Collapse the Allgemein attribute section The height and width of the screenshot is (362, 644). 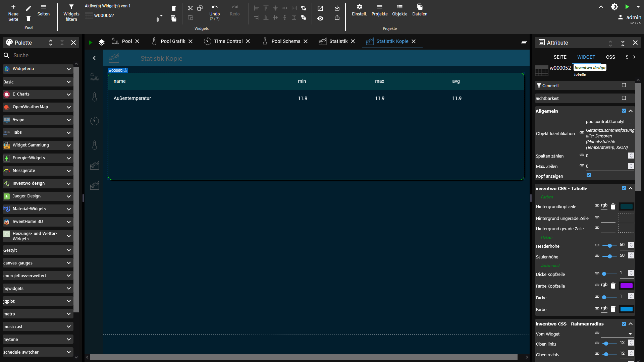click(631, 111)
